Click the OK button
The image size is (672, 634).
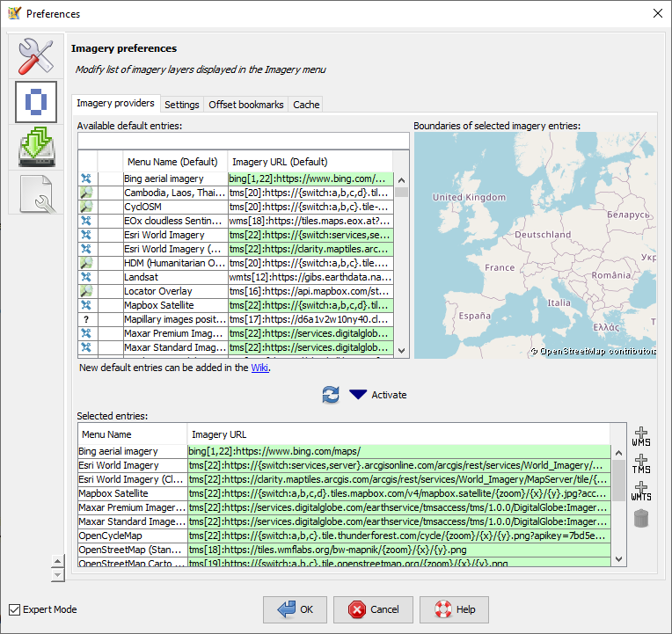click(x=295, y=609)
